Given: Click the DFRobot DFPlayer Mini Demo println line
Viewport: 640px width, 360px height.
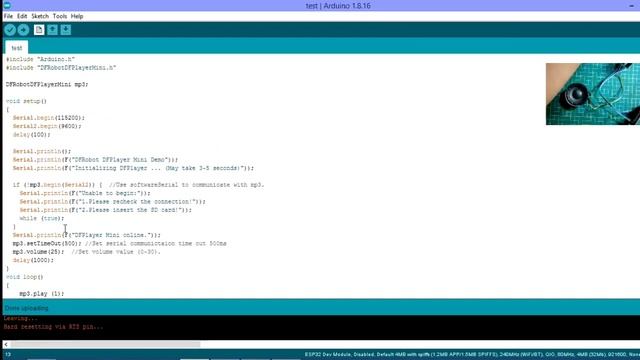Looking at the screenshot, I should [x=95, y=160].
